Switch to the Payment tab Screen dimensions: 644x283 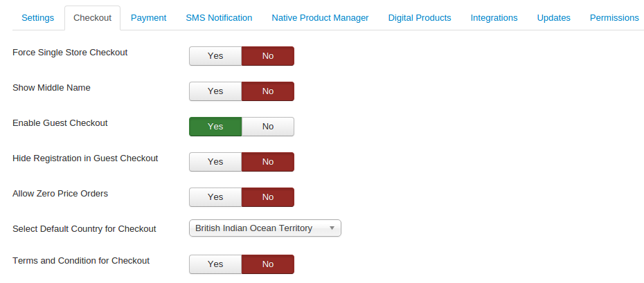(x=148, y=18)
